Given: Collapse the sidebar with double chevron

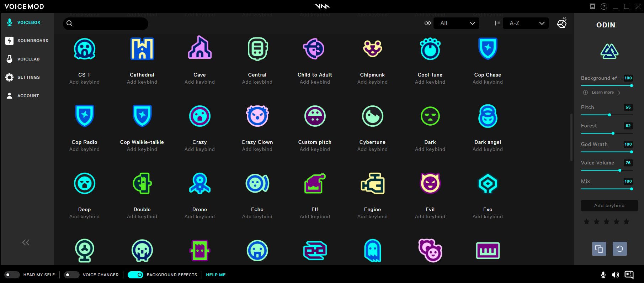Looking at the screenshot, I should click(x=26, y=242).
